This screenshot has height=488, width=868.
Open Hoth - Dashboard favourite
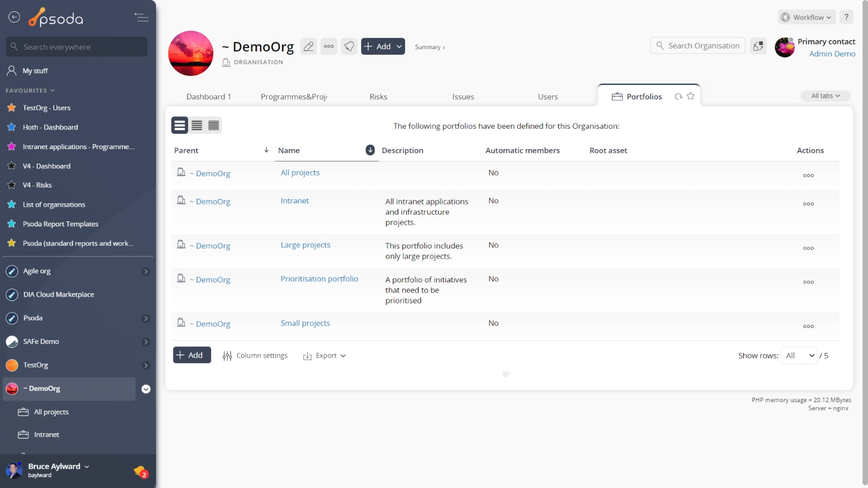pyautogui.click(x=50, y=128)
